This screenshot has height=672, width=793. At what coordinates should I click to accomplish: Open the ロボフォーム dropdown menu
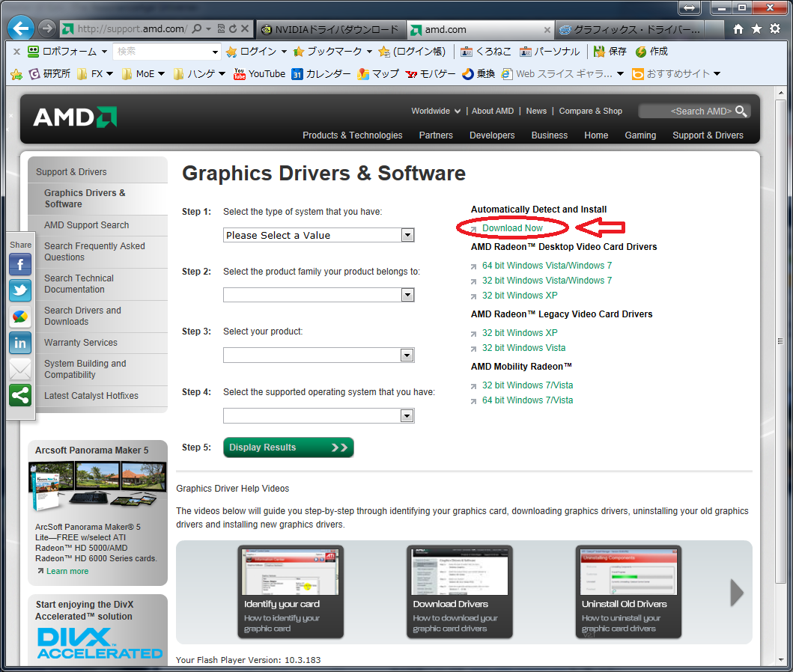point(68,52)
